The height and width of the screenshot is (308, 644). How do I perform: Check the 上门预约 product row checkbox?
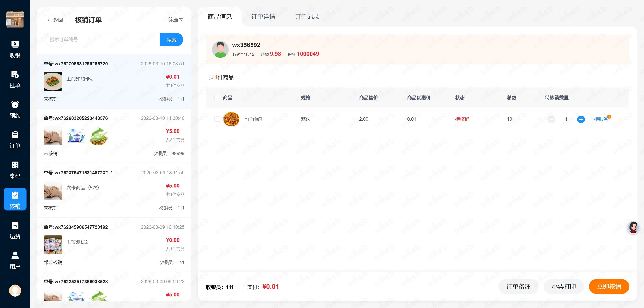pos(217,119)
